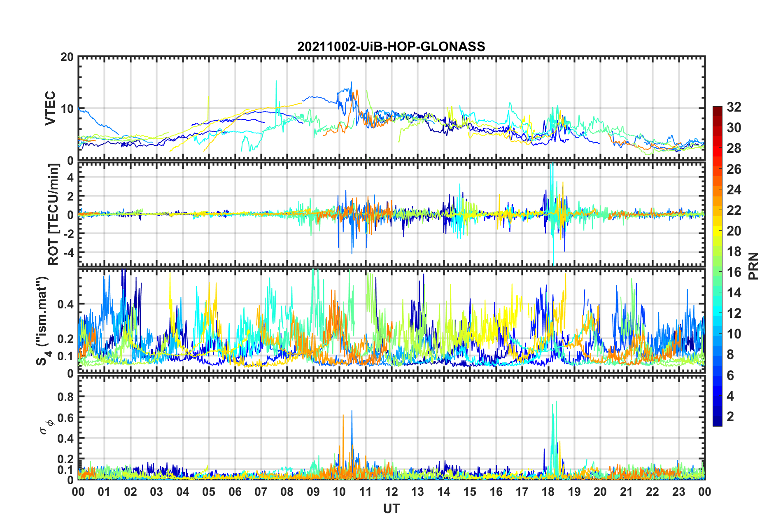
Task: Click x-axis tick label 19
Action: coord(574,492)
